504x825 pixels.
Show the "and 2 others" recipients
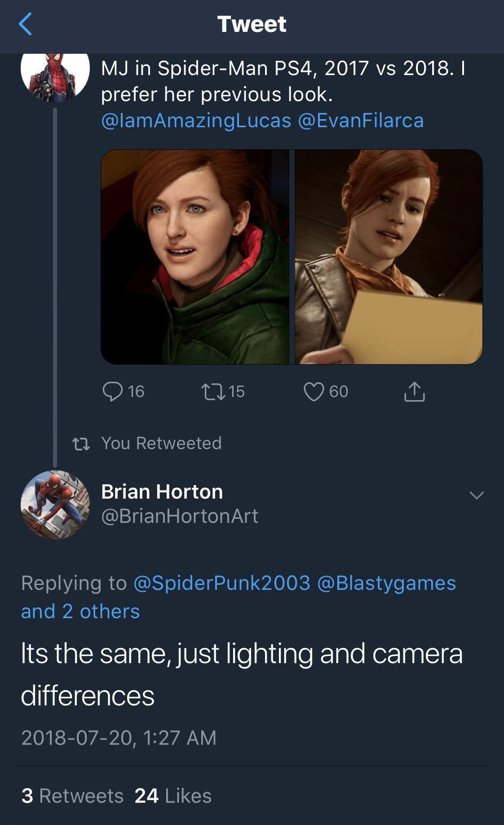(80, 611)
